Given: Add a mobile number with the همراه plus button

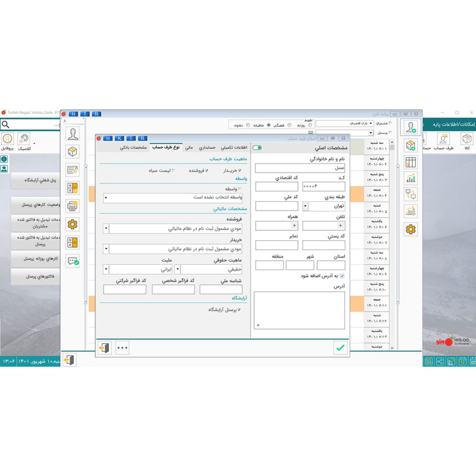Looking at the screenshot, I should tap(294, 226).
